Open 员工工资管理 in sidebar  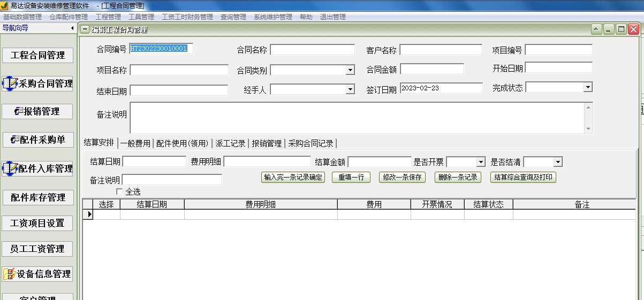click(37, 249)
